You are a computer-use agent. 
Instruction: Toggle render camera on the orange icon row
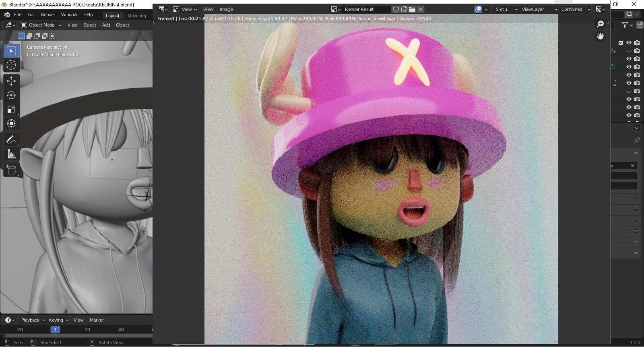tap(637, 83)
